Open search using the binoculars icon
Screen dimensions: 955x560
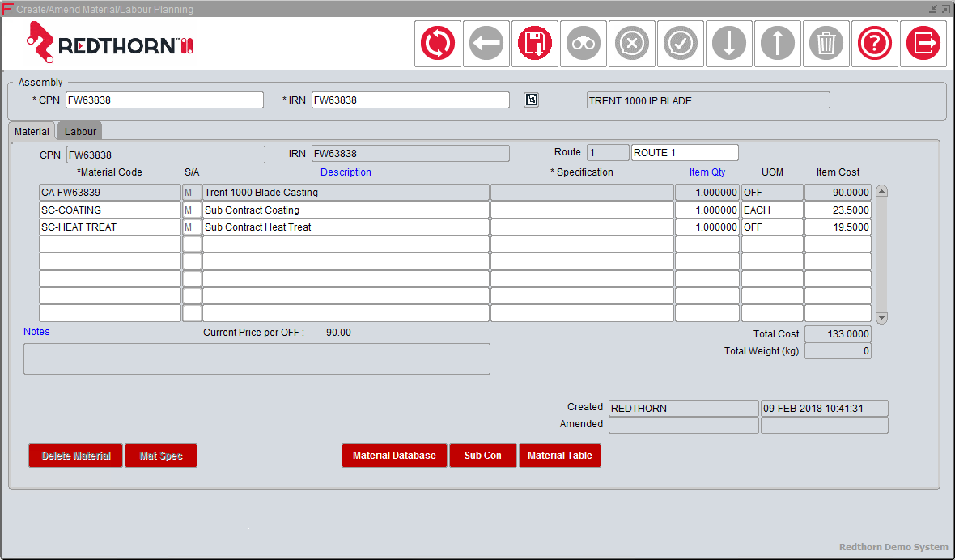tap(583, 43)
